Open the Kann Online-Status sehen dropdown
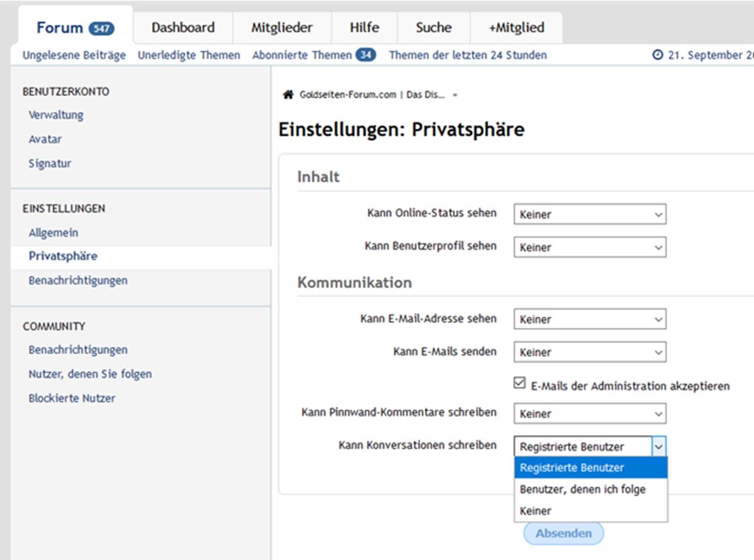 (x=590, y=214)
